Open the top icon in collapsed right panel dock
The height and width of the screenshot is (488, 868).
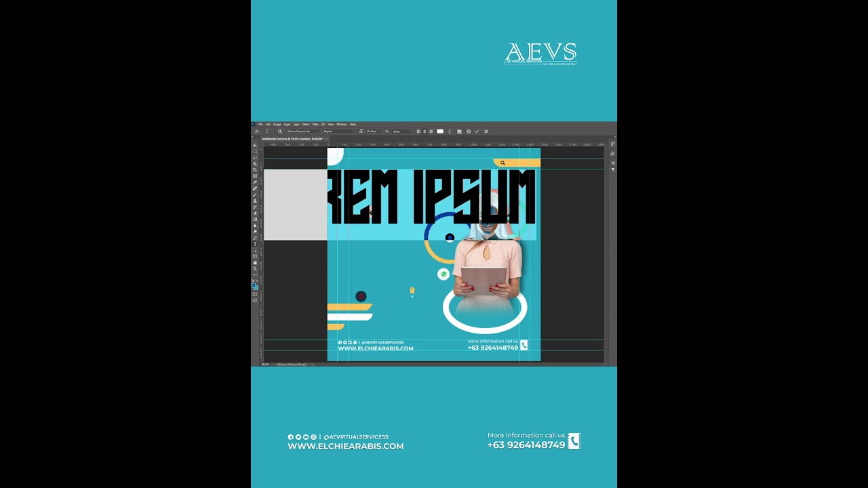pyautogui.click(x=613, y=144)
